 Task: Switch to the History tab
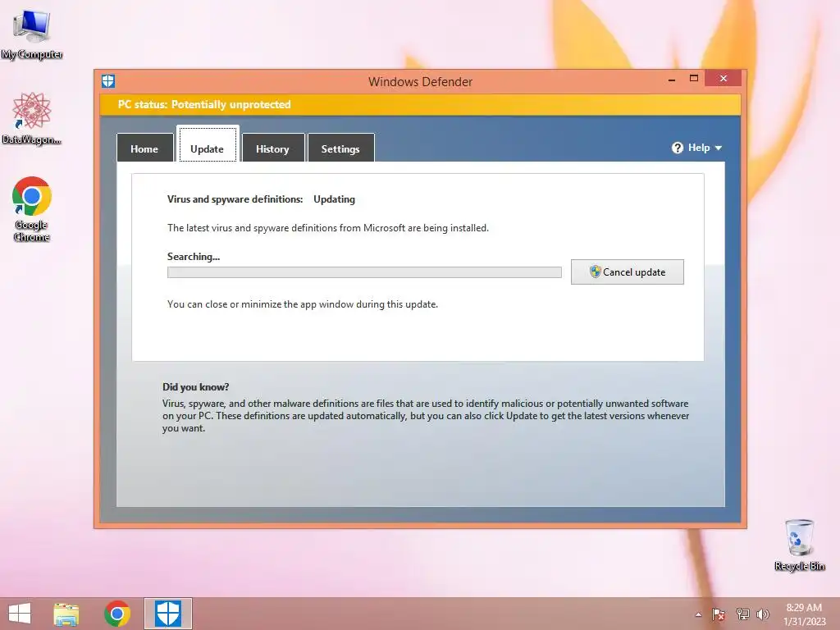[x=272, y=148]
